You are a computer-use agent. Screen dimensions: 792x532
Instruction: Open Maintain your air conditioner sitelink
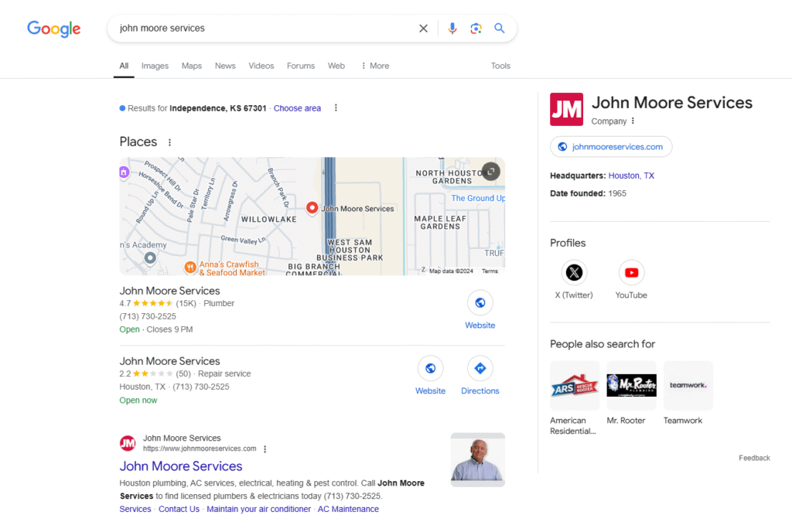point(258,510)
